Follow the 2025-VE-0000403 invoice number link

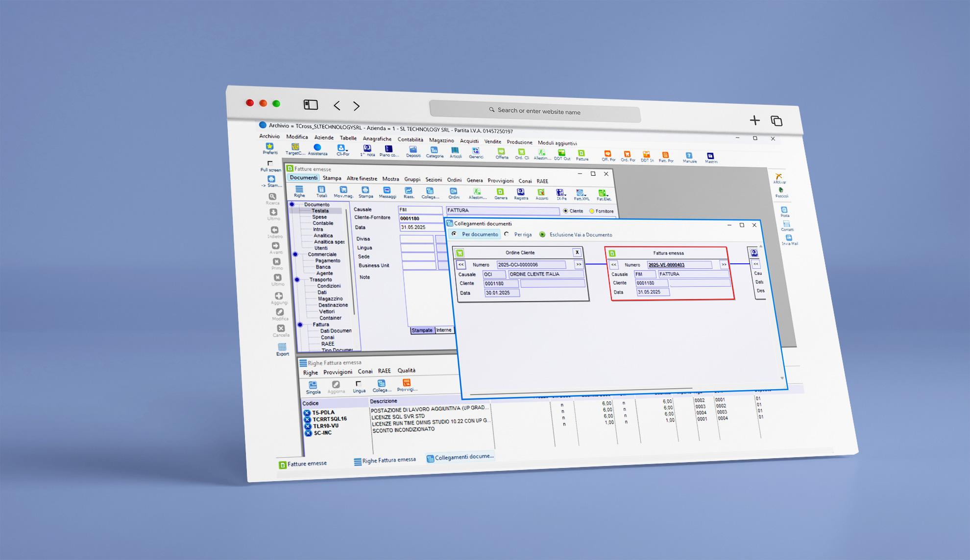pyautogui.click(x=666, y=265)
